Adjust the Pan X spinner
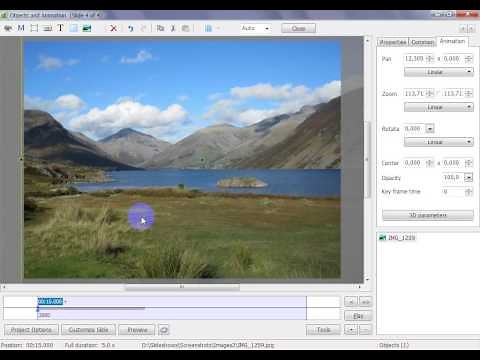Image resolution: width=480 pixels, height=360 pixels. pyautogui.click(x=430, y=59)
